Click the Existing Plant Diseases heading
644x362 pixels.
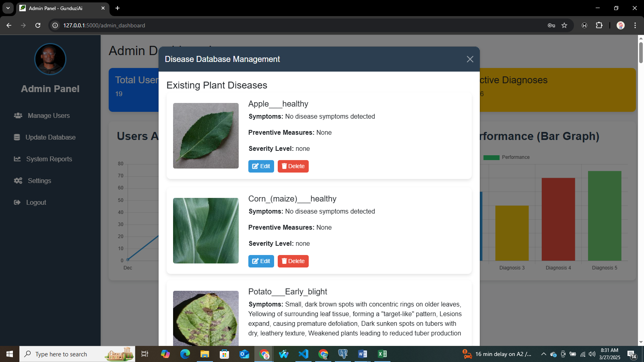[217, 85]
